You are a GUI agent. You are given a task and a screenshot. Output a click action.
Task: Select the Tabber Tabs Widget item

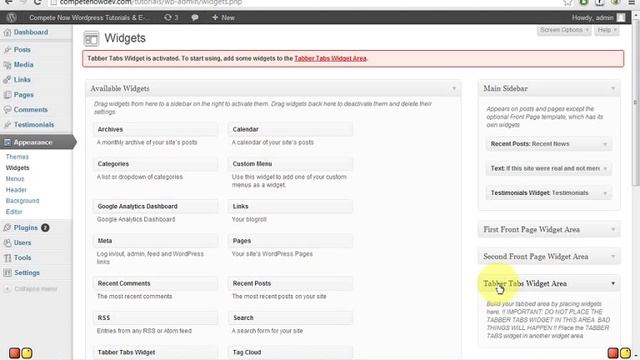coord(156,352)
